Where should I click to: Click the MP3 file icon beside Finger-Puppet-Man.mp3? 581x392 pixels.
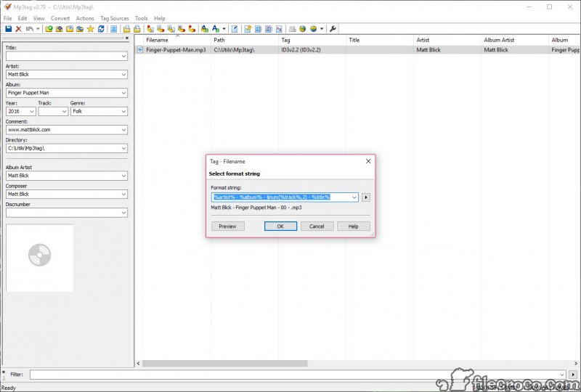click(140, 50)
